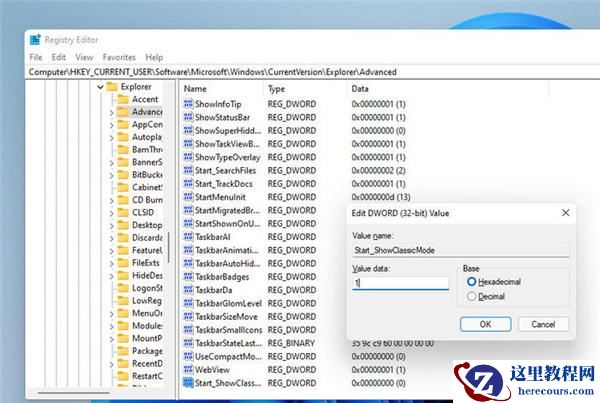Expand the Advanced key chevron
The width and height of the screenshot is (600, 403).
[111, 113]
